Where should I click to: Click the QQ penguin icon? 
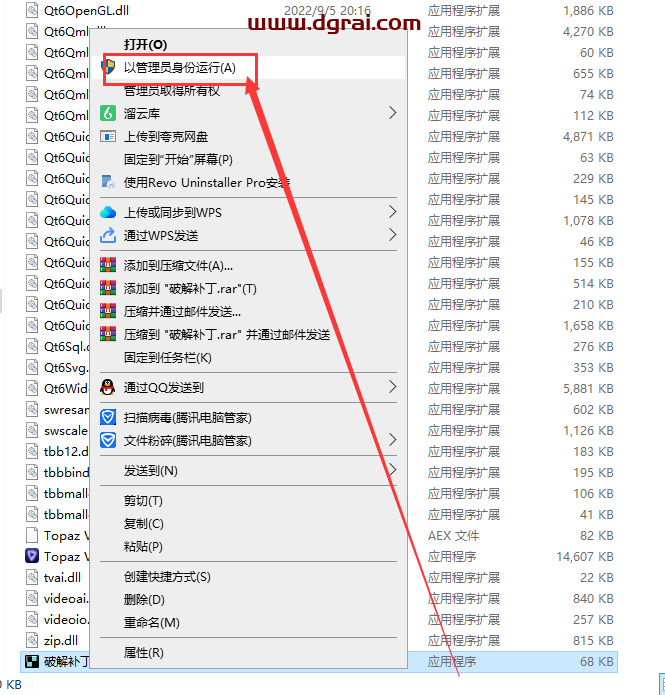coord(108,387)
